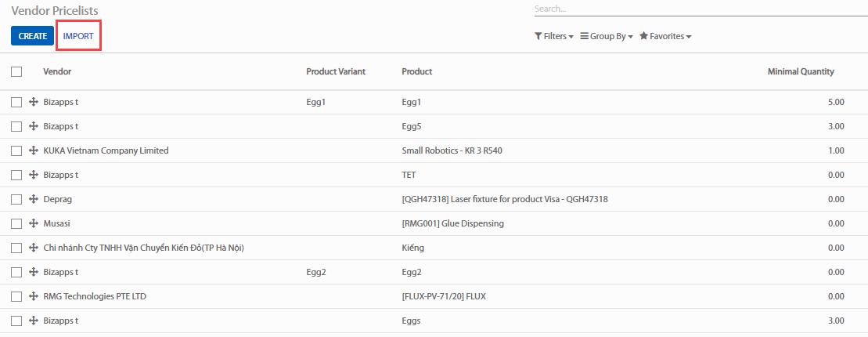Select the checkbox for KUKA Vietnam row
This screenshot has height=337, width=868.
(16, 150)
